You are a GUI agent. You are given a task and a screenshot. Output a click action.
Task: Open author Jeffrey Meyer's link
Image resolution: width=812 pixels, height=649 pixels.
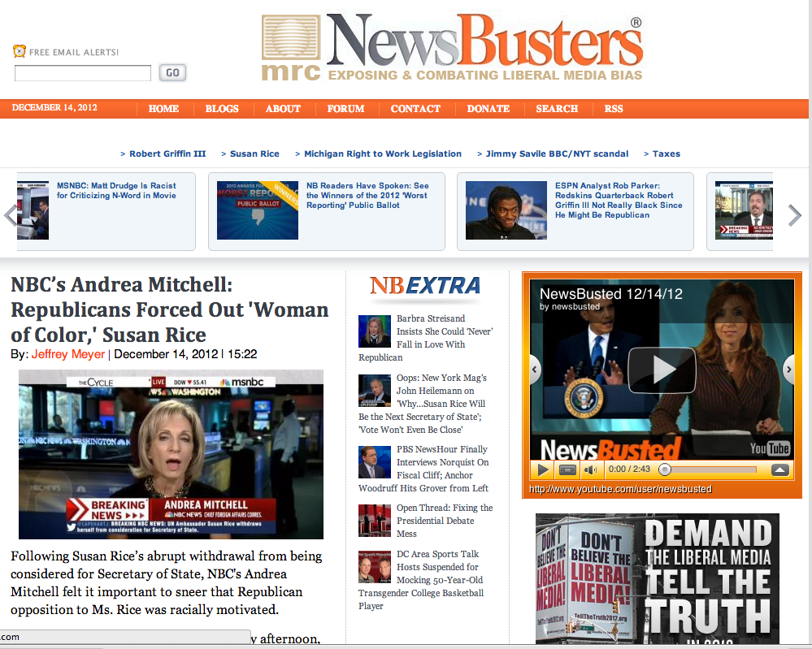tap(68, 354)
